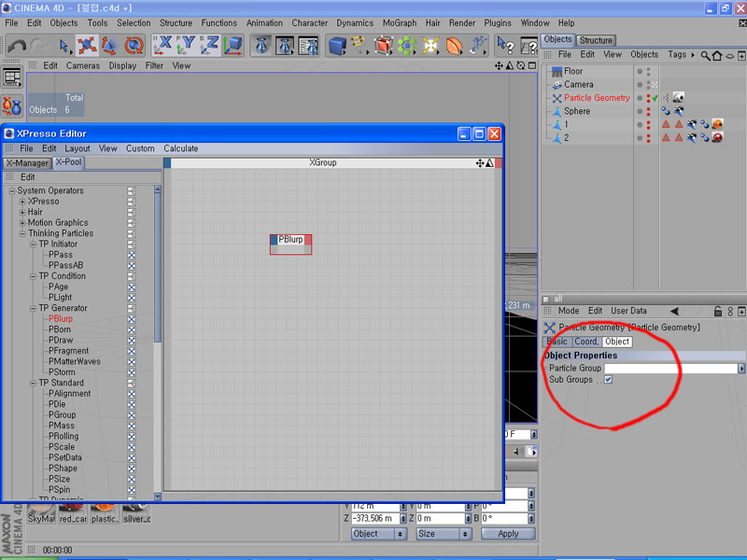Select the Live Selection arrow tool
This screenshot has height=560, width=747.
pyautogui.click(x=63, y=46)
